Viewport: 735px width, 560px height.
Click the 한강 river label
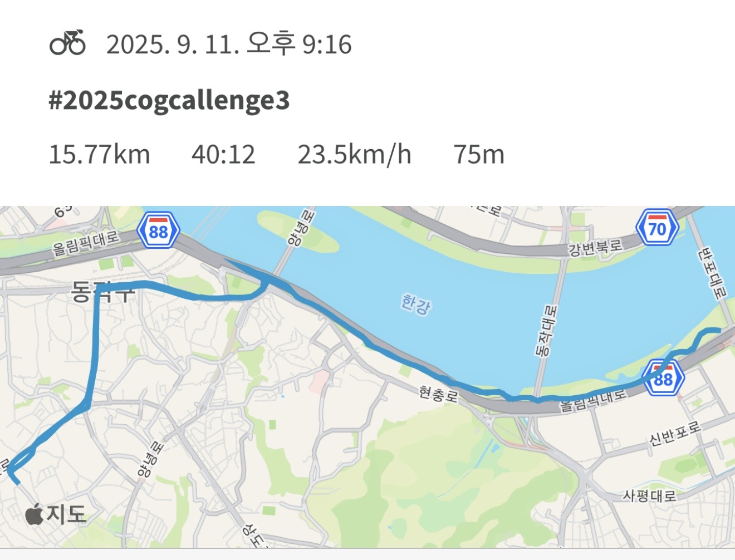[415, 304]
